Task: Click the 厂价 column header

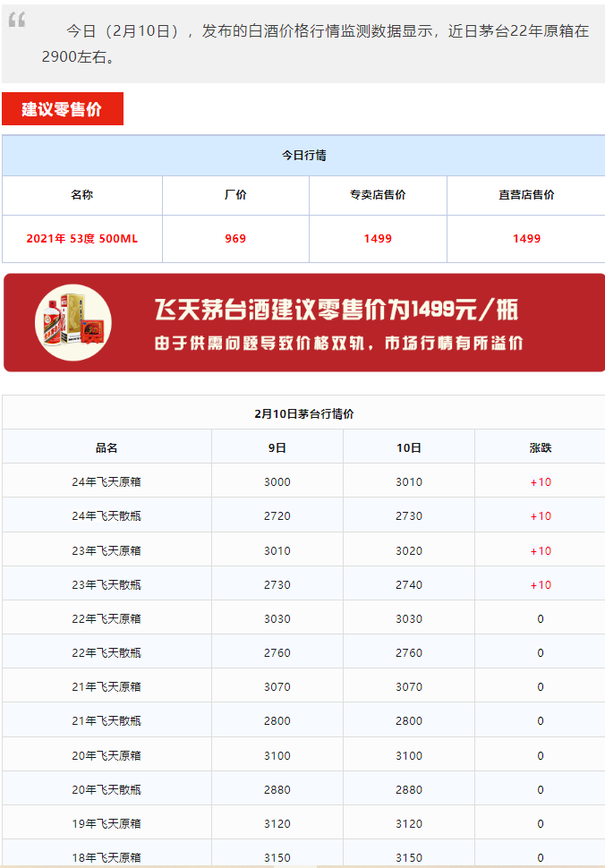Action: pos(235,195)
